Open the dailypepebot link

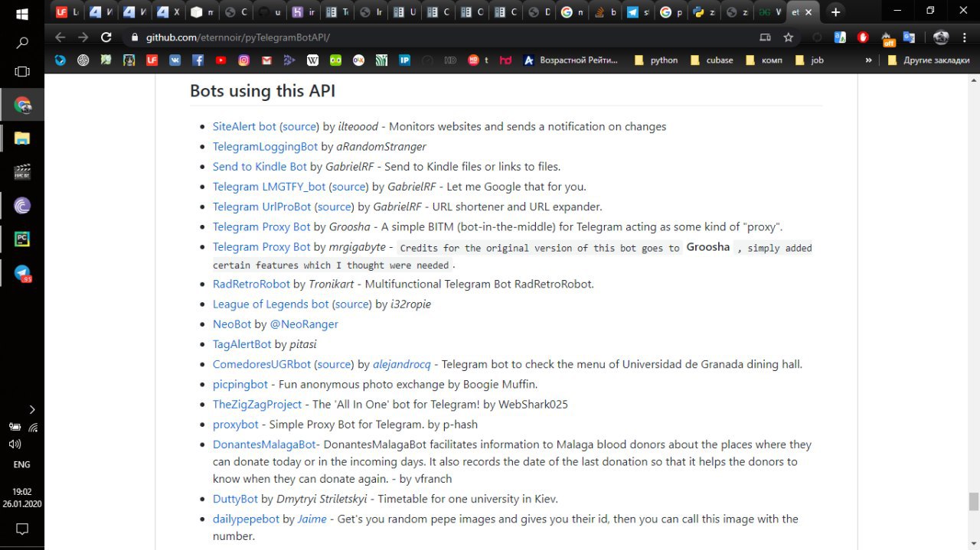[246, 519]
